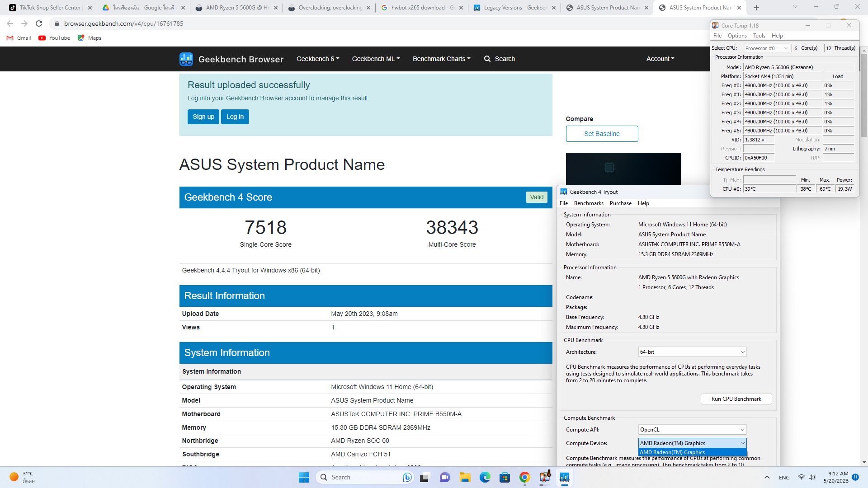Go forward using the browser forward arrow
868x488 pixels.
point(24,23)
